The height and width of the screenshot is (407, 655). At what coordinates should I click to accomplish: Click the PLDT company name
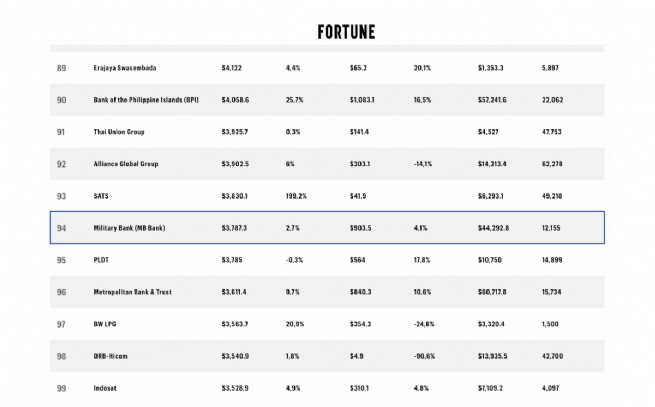coord(103,260)
